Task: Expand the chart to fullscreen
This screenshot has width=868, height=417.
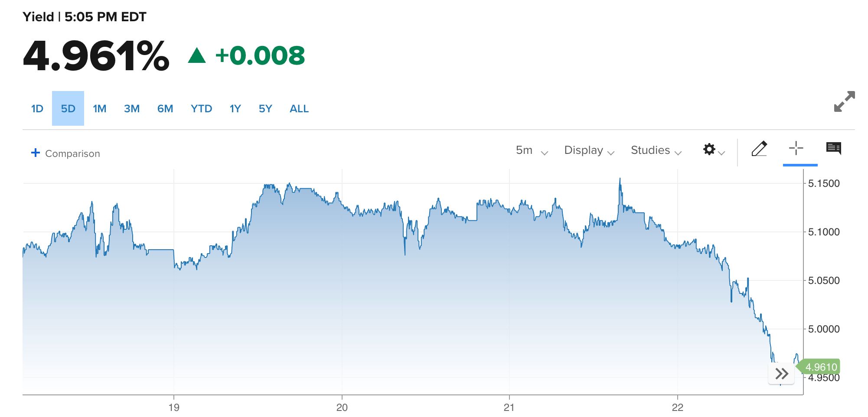Action: [844, 101]
